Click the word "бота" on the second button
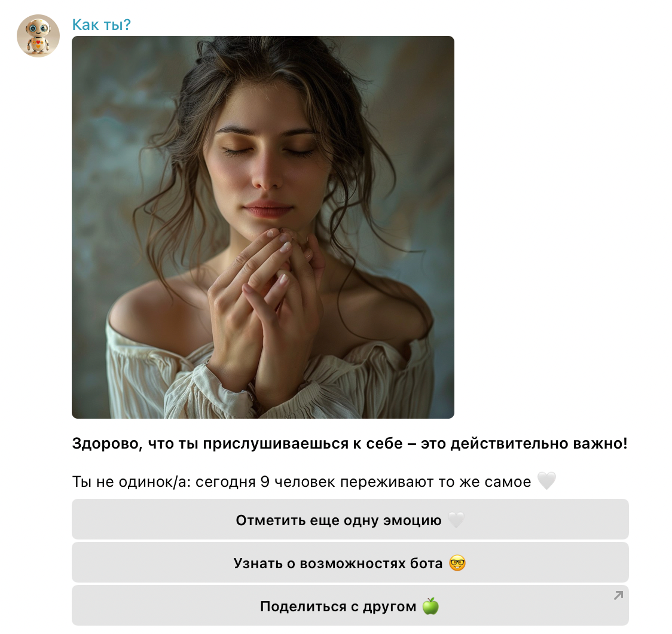 [x=426, y=563]
